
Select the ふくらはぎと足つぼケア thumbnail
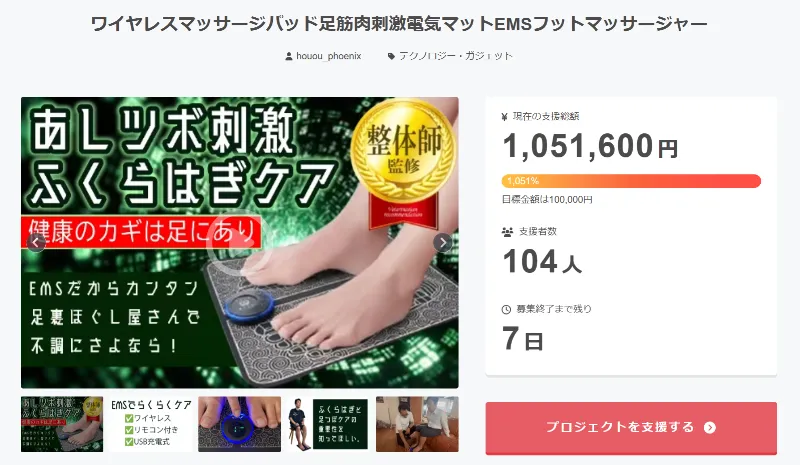coord(328,424)
